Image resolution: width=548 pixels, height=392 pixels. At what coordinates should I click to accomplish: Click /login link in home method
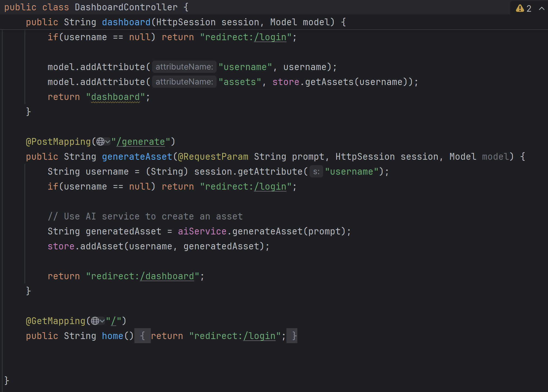pyautogui.click(x=259, y=336)
